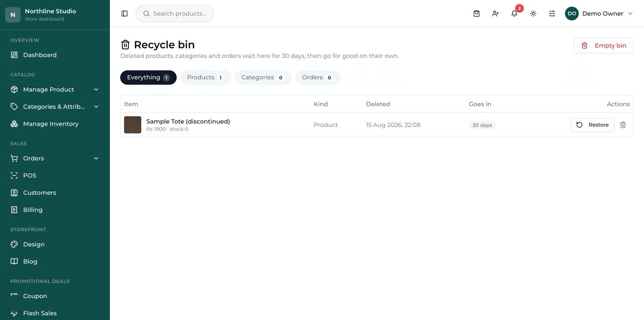The image size is (644, 320).
Task: Switch to the Products filter tab
Action: coord(206,78)
